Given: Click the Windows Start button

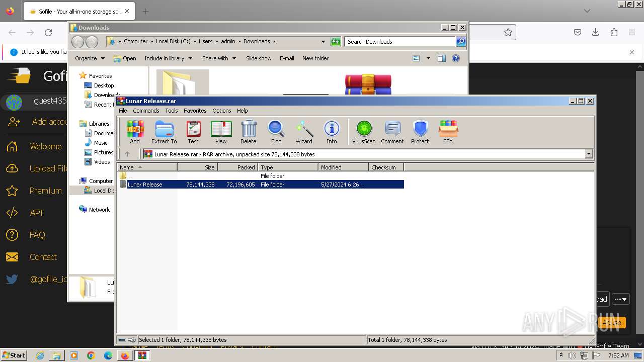Looking at the screenshot, I should point(14,355).
